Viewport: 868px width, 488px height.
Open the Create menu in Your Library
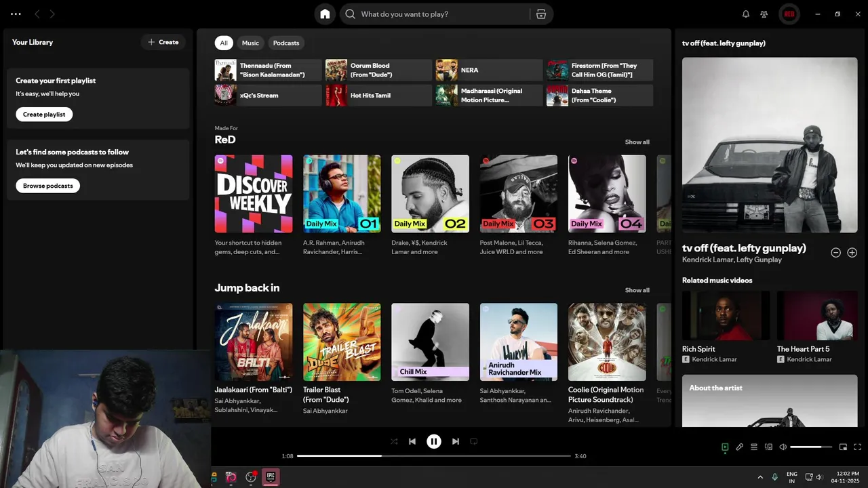point(163,42)
